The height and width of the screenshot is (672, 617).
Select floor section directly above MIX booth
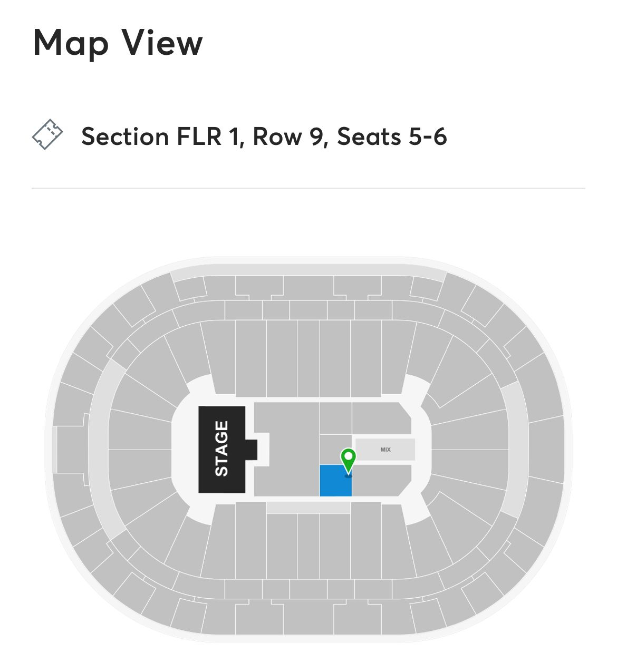[382, 418]
